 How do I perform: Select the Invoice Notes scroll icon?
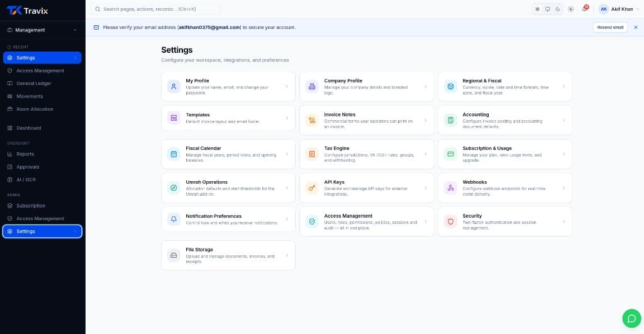(312, 120)
